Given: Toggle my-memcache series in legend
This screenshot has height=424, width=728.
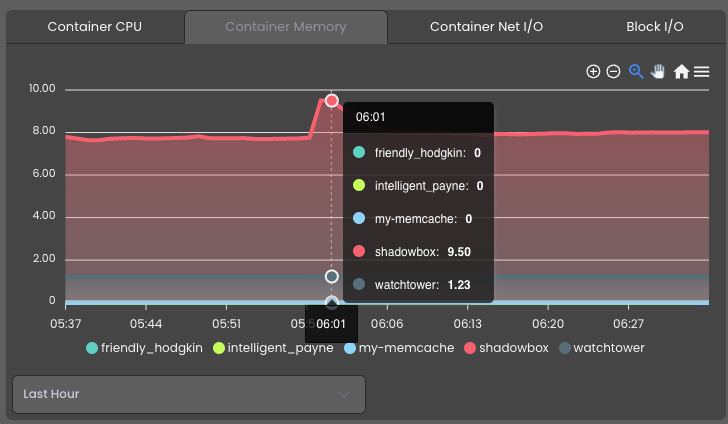Looking at the screenshot, I should [399, 348].
